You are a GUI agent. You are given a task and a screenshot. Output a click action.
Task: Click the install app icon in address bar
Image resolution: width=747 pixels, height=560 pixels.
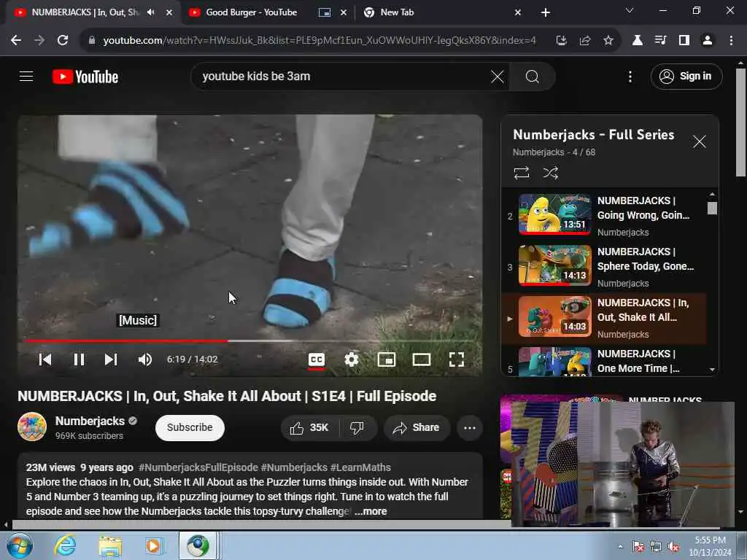click(x=562, y=41)
